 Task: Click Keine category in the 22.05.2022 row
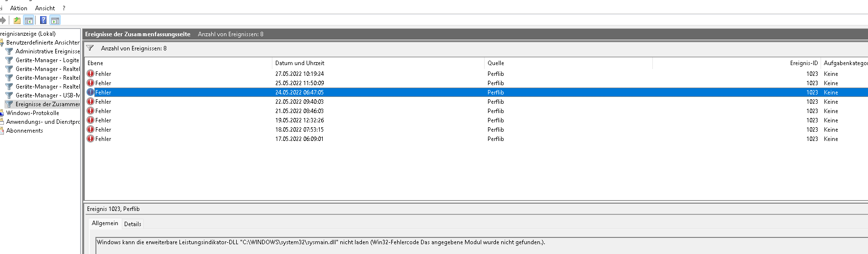click(831, 102)
